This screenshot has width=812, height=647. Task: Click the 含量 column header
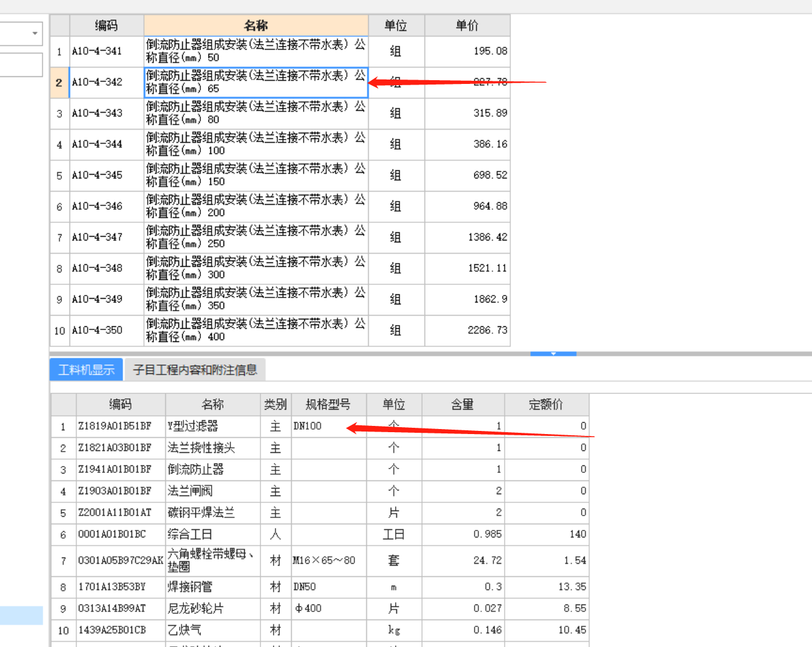tap(463, 405)
